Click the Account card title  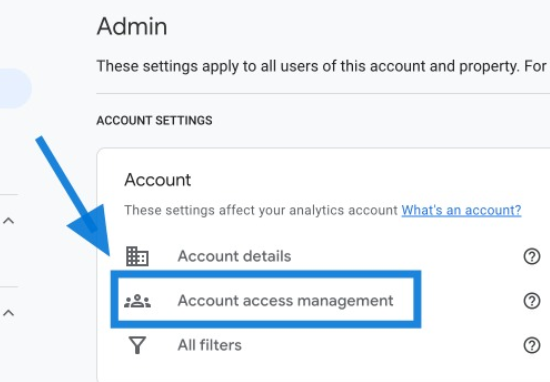click(x=157, y=180)
